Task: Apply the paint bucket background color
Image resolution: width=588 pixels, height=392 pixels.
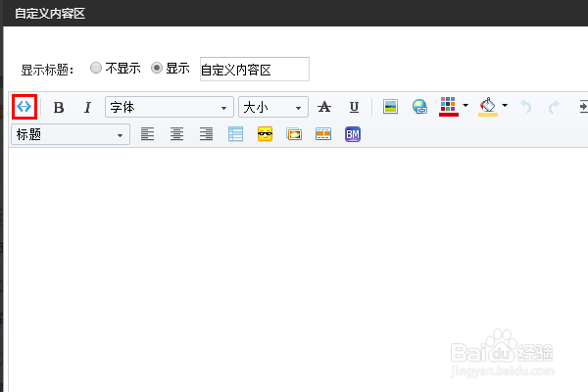Action: [488, 107]
